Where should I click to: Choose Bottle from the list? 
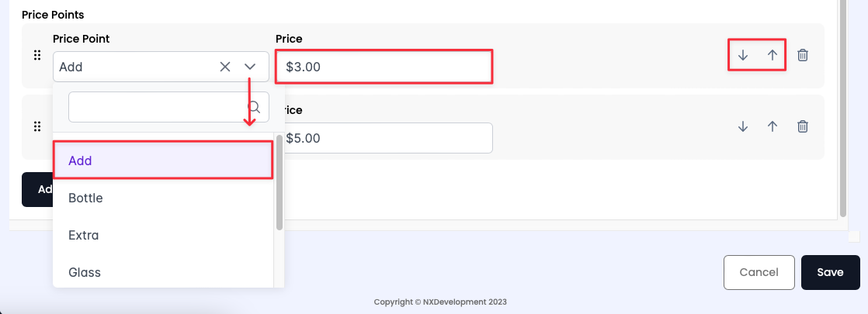point(162,198)
